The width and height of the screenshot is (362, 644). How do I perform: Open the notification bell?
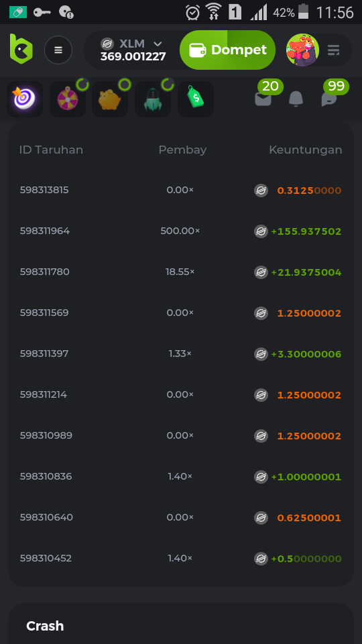pos(296,99)
